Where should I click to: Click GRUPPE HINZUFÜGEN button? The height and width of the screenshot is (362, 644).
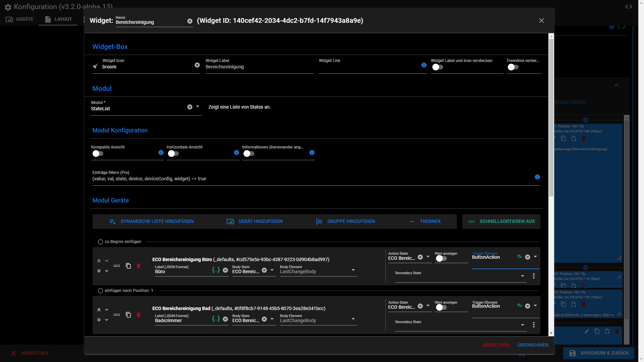click(345, 222)
